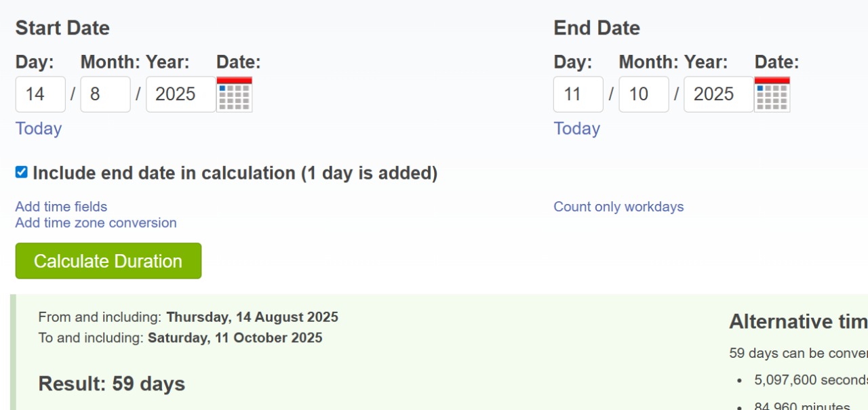Click Today link under Start Date
Screen dimensions: 868x410
39,129
